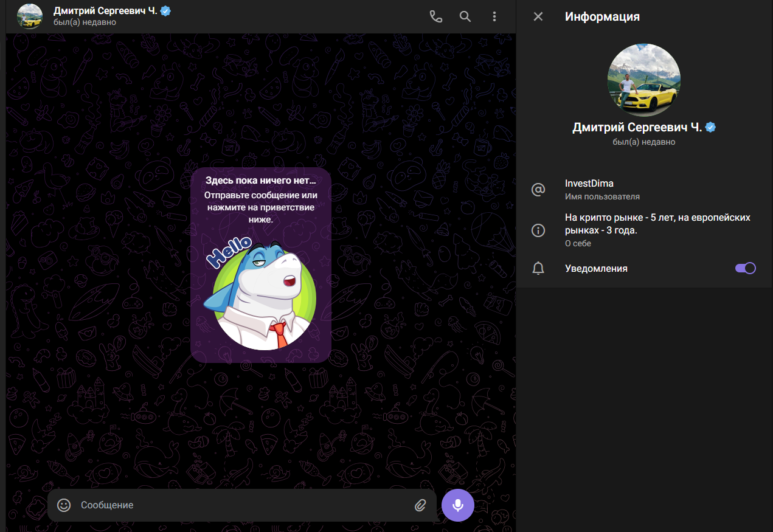This screenshot has height=532, width=773.
Task: Close the Информация side panel
Action: click(538, 16)
